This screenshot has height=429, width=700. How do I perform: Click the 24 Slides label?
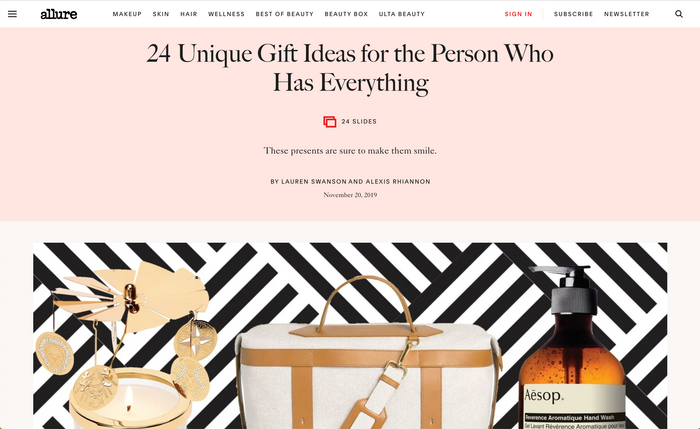pos(359,121)
